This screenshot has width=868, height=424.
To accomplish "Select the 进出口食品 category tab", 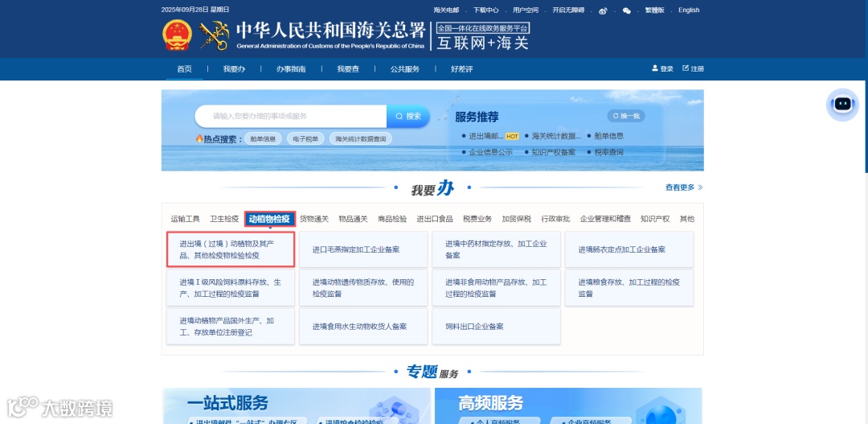I will pyautogui.click(x=435, y=219).
